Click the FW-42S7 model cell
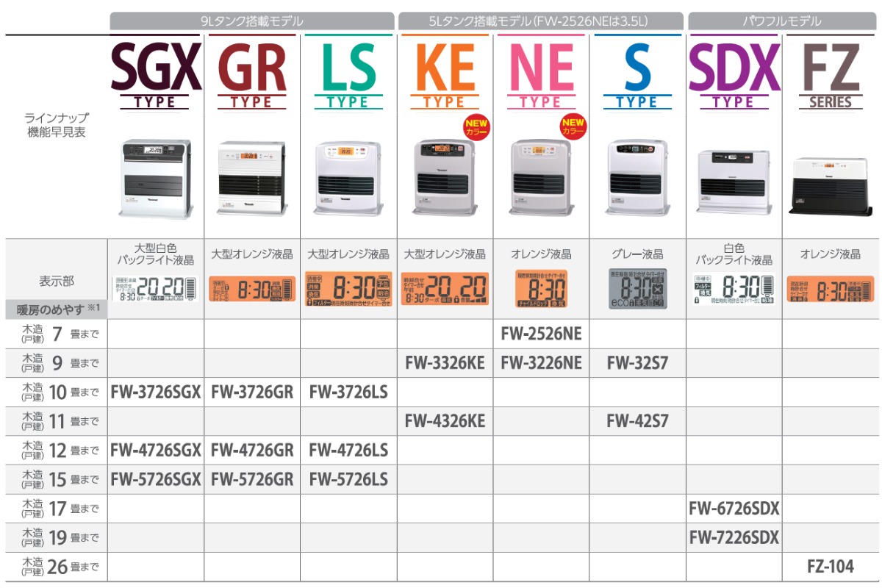This screenshot has width=882, height=588. [637, 421]
